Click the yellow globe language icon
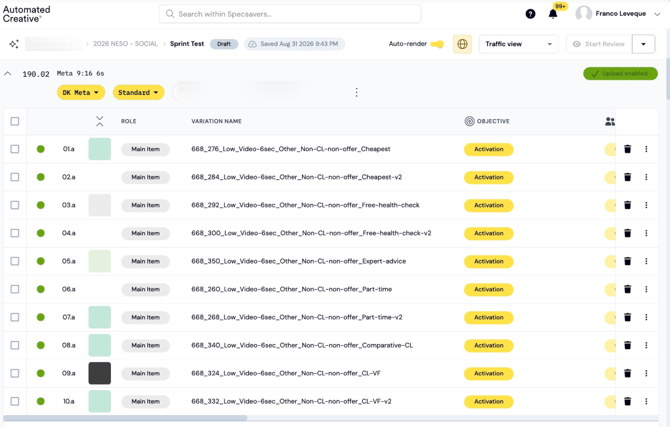Image resolution: width=670 pixels, height=427 pixels. point(462,44)
